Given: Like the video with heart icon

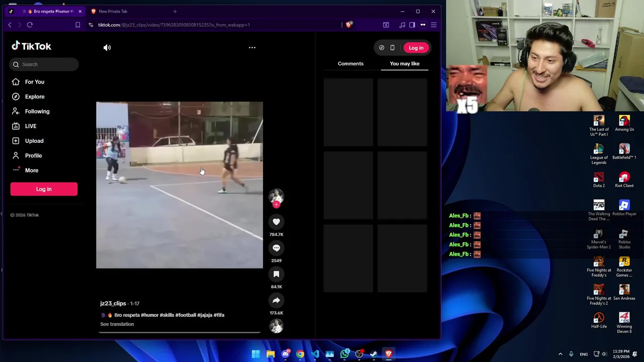Looking at the screenshot, I should [x=276, y=222].
